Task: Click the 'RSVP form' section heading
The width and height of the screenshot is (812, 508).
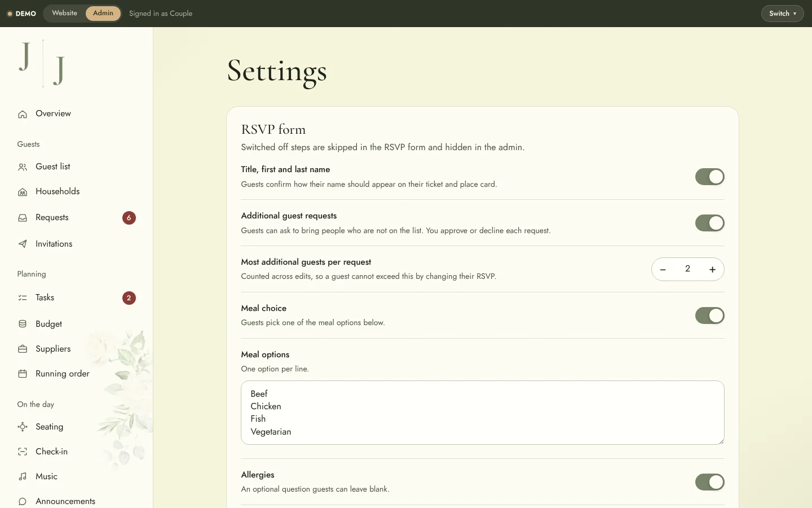Action: pyautogui.click(x=273, y=129)
